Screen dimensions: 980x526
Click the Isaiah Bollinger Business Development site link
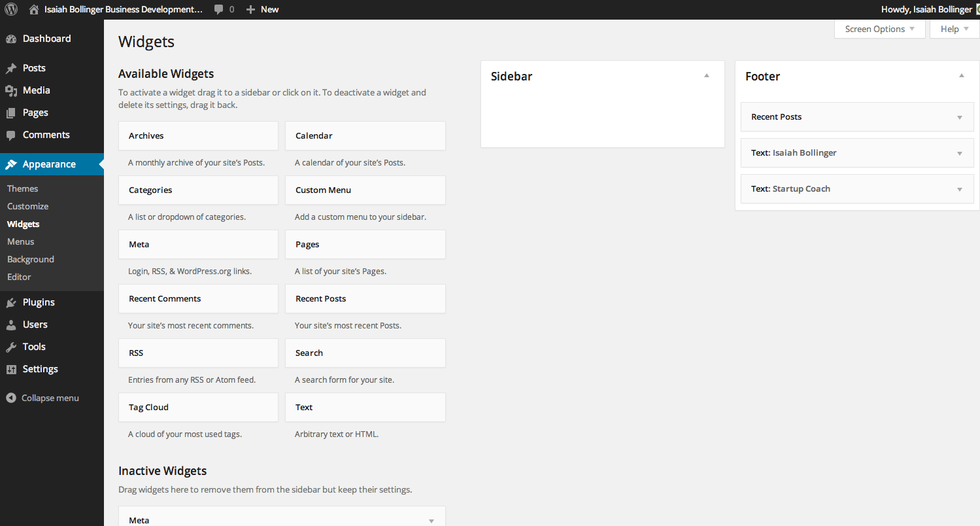[x=124, y=9]
